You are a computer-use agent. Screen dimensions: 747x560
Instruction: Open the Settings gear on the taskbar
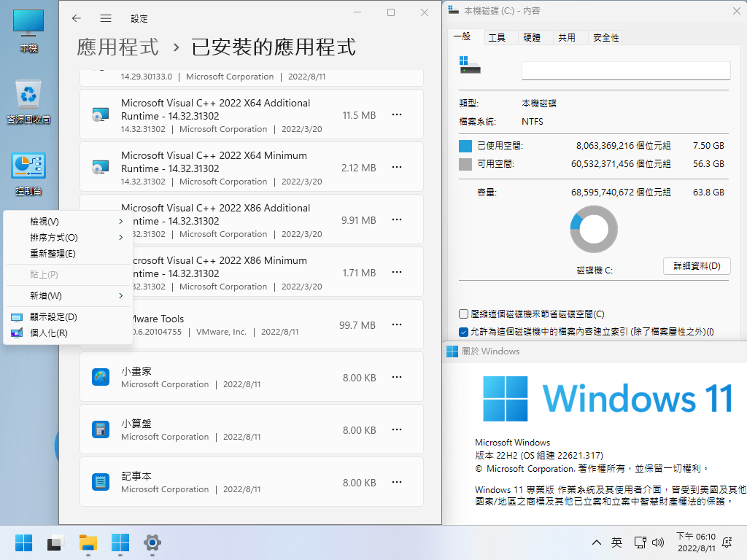[x=152, y=542]
